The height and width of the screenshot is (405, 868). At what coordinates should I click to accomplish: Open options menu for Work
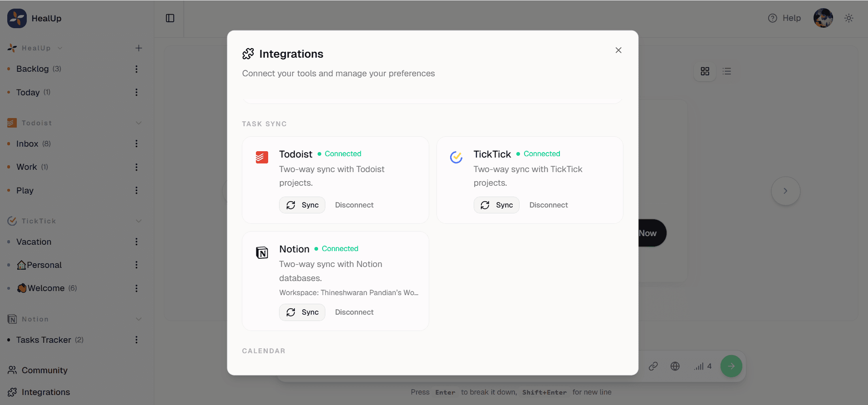[x=136, y=167]
